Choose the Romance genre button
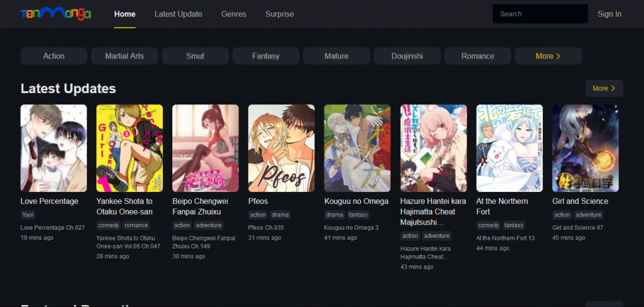Viewport: 644px width, 307px height. click(x=478, y=56)
